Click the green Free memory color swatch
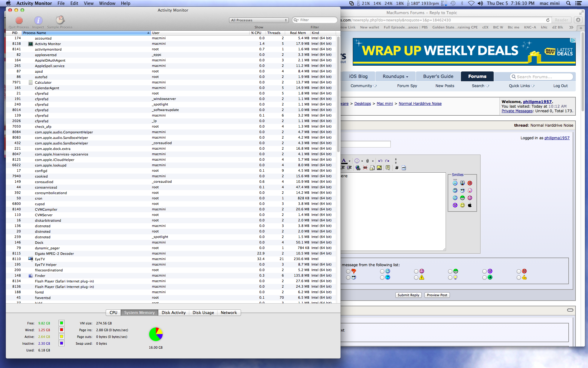 tap(62, 323)
